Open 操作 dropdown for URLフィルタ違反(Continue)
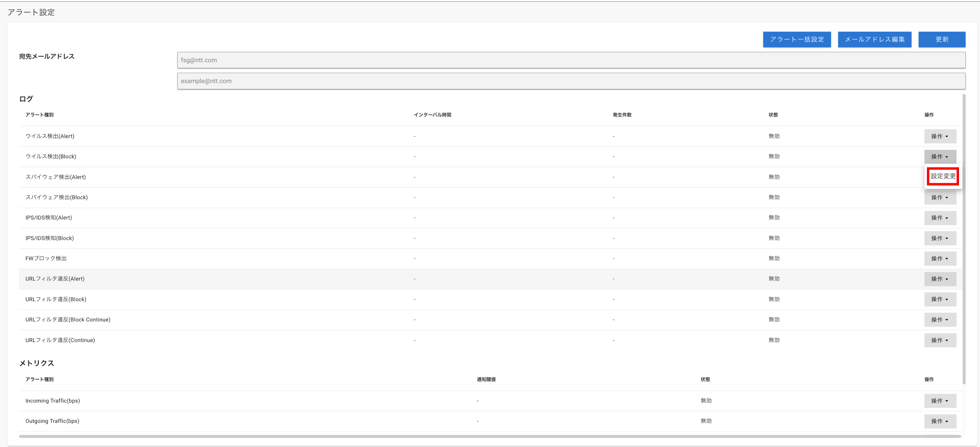The image size is (980, 447). [940, 340]
